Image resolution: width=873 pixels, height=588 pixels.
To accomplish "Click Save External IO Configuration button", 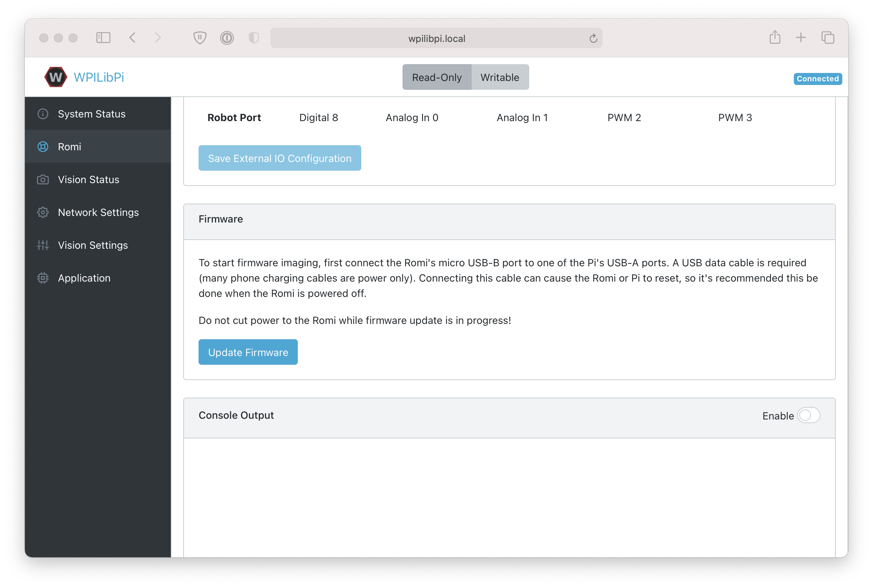I will click(280, 158).
